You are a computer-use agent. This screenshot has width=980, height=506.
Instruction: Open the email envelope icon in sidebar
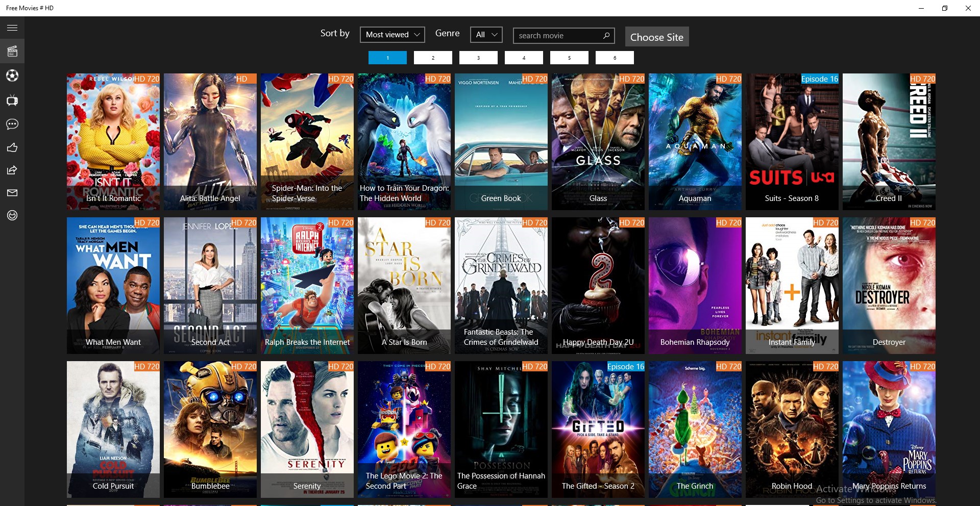(x=12, y=192)
